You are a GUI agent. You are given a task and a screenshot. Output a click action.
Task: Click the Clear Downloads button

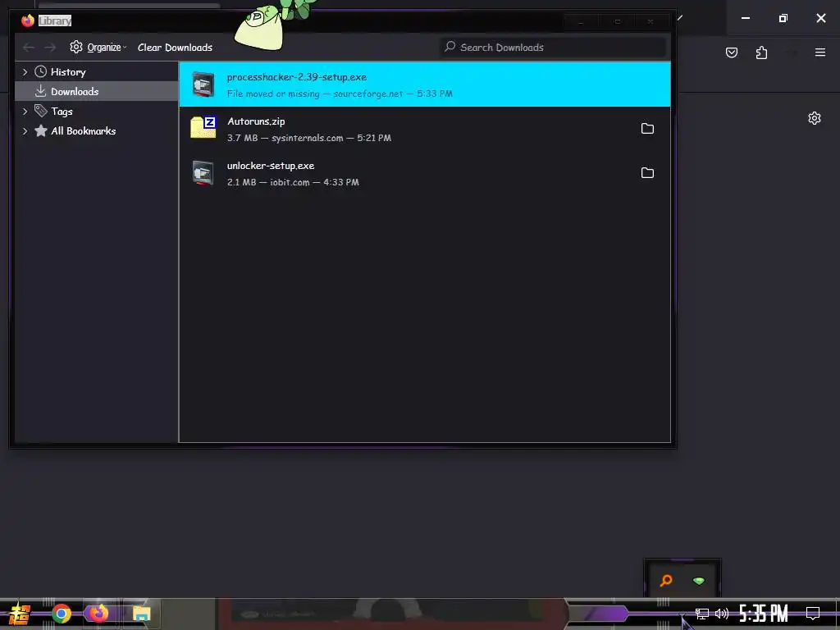tap(175, 47)
